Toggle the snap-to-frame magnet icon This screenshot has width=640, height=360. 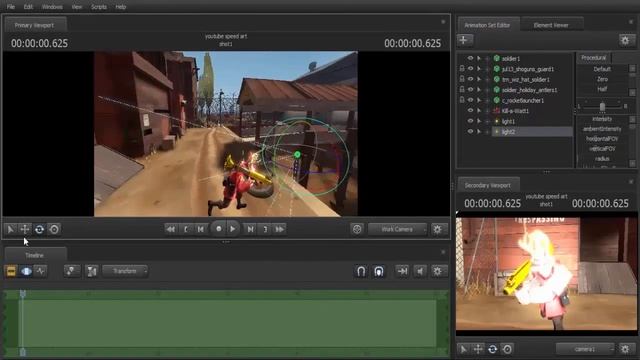(379, 271)
